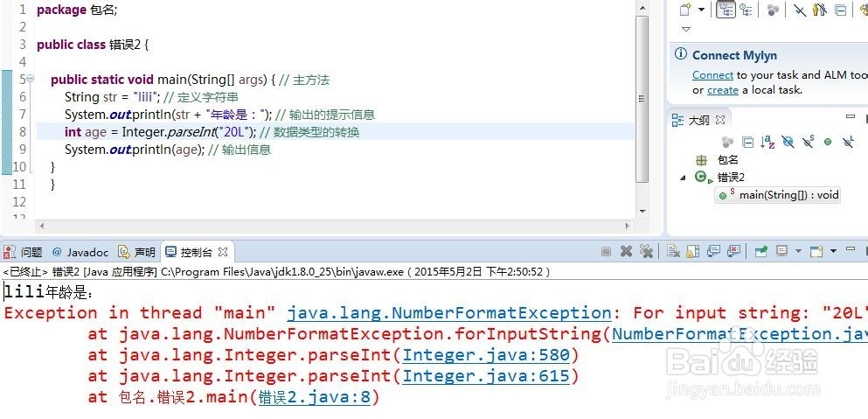Screen dimensions: 868x419
Task: Open NumberFormatException.java forInputString trace link
Action: (x=740, y=334)
